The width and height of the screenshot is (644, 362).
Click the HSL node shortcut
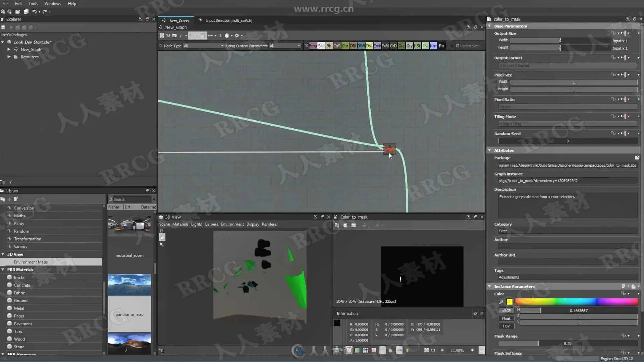click(x=417, y=46)
